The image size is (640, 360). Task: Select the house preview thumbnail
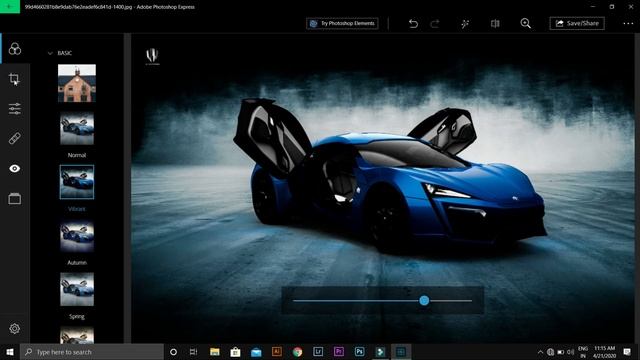(77, 83)
